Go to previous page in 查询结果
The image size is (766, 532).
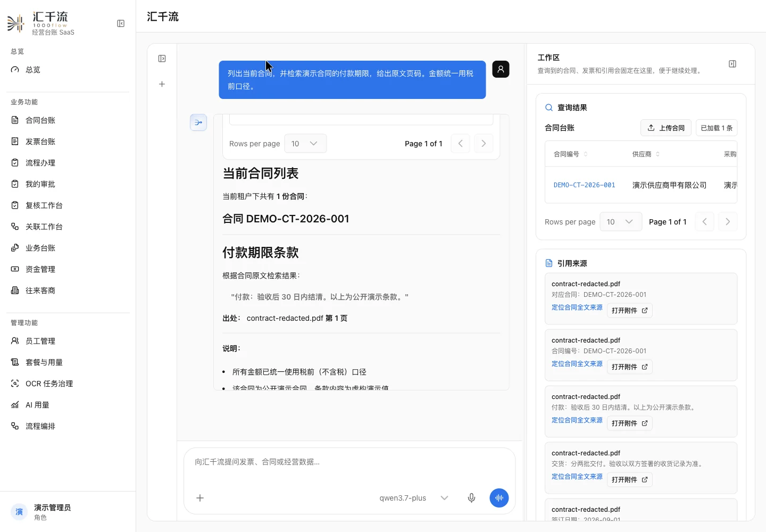[704, 222]
